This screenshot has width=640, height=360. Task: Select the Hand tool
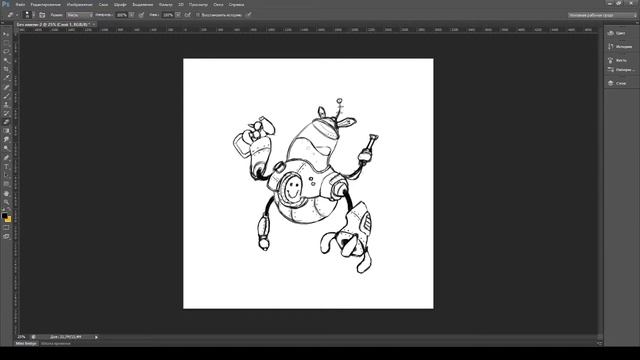[x=6, y=193]
